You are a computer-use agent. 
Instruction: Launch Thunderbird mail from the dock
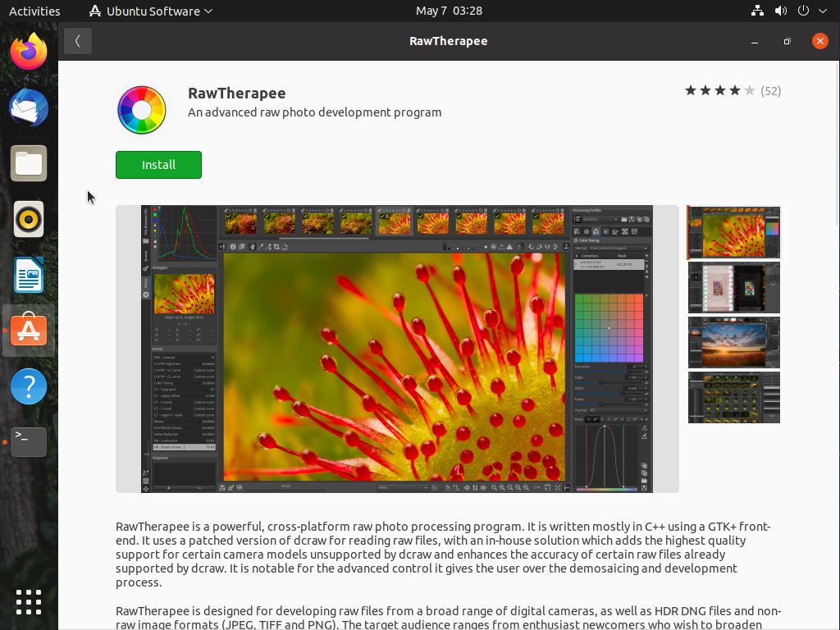point(29,108)
